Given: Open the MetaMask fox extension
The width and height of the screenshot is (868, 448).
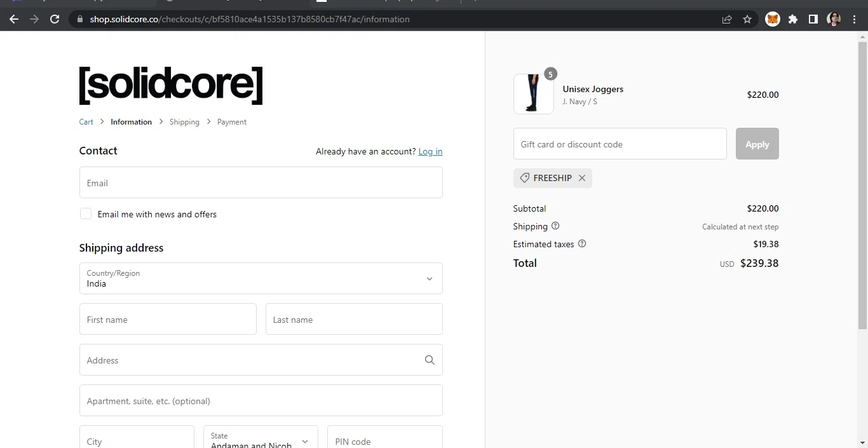Looking at the screenshot, I should click(x=772, y=19).
